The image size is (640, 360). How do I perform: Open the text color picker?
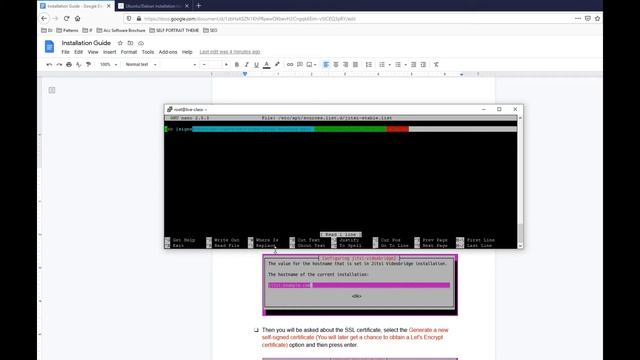[267, 64]
